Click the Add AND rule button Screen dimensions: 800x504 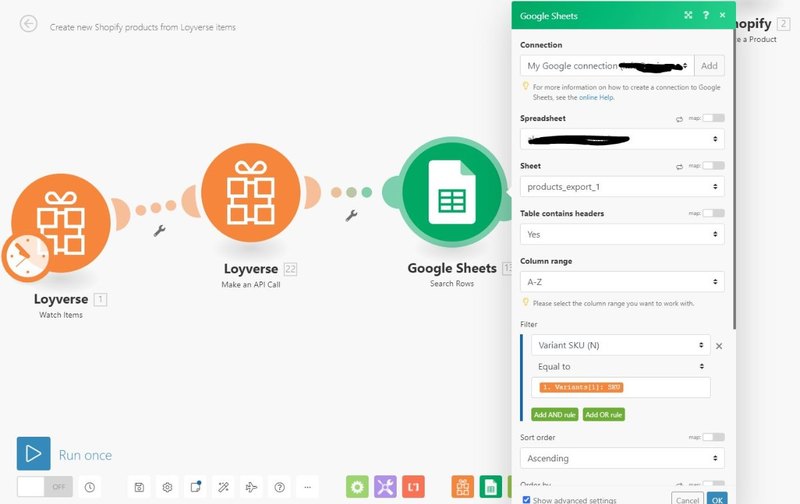click(553, 414)
